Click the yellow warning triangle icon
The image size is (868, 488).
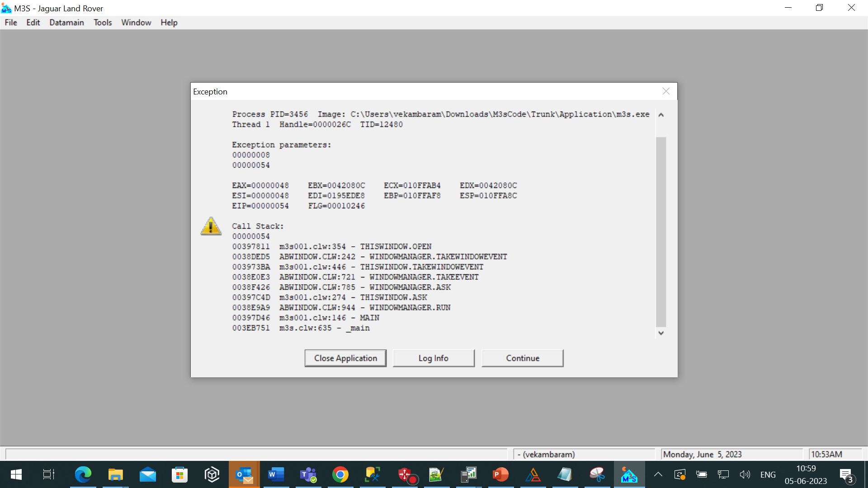pyautogui.click(x=211, y=226)
